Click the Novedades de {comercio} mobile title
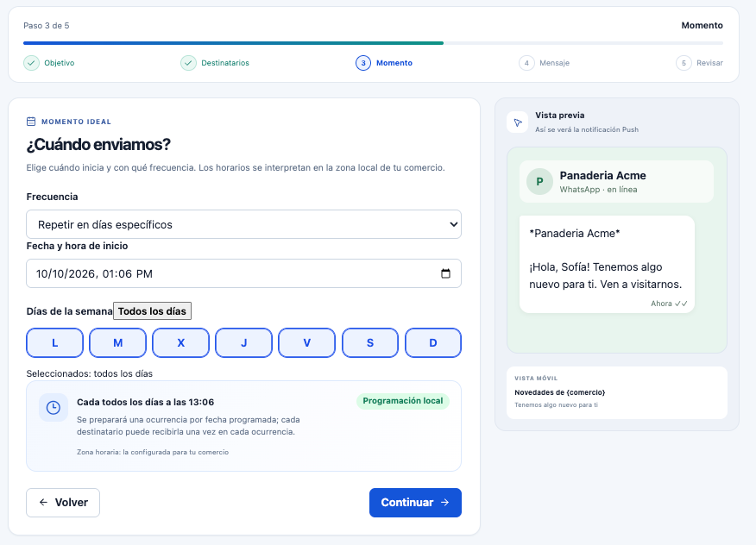The image size is (756, 545). (x=560, y=392)
